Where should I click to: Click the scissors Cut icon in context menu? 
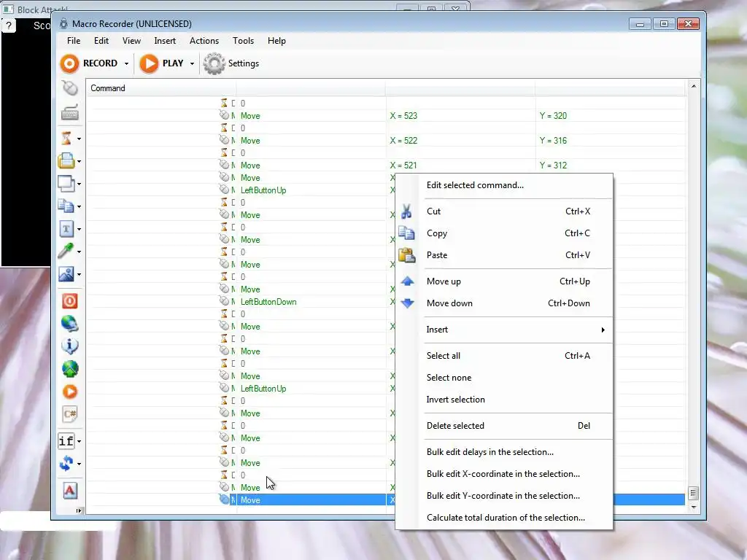[x=406, y=211]
